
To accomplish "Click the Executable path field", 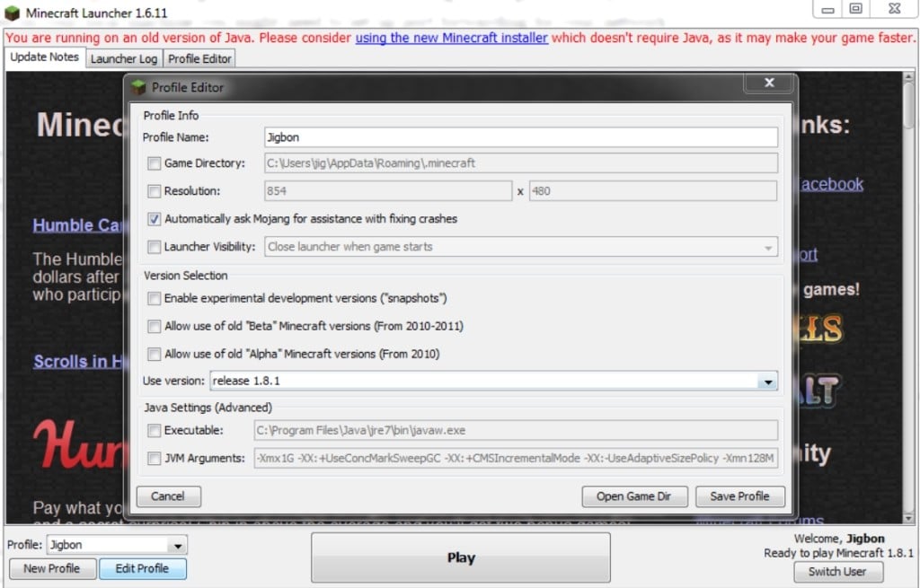I will 516,431.
